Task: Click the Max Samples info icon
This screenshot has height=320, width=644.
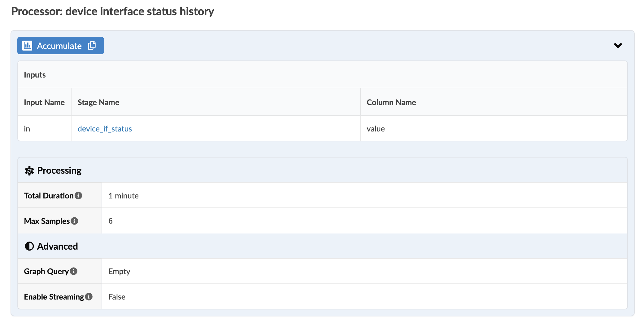Action: (x=75, y=221)
